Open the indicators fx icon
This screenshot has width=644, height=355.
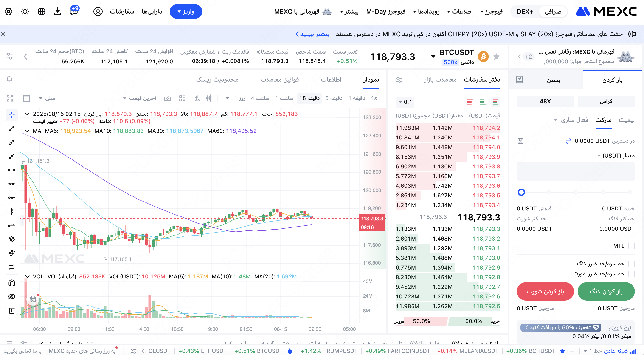pyautogui.click(x=197, y=98)
